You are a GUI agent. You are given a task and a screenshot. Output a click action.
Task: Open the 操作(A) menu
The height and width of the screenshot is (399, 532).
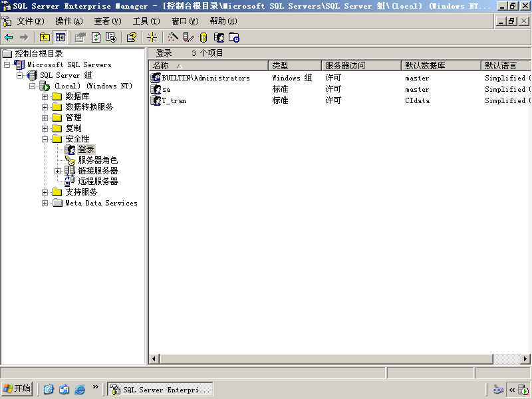[x=69, y=21]
